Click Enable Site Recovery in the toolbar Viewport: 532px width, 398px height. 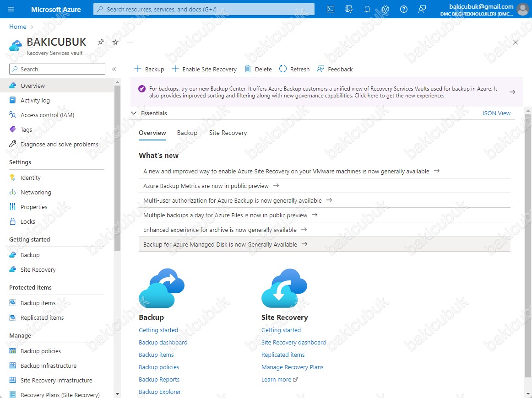(x=204, y=69)
